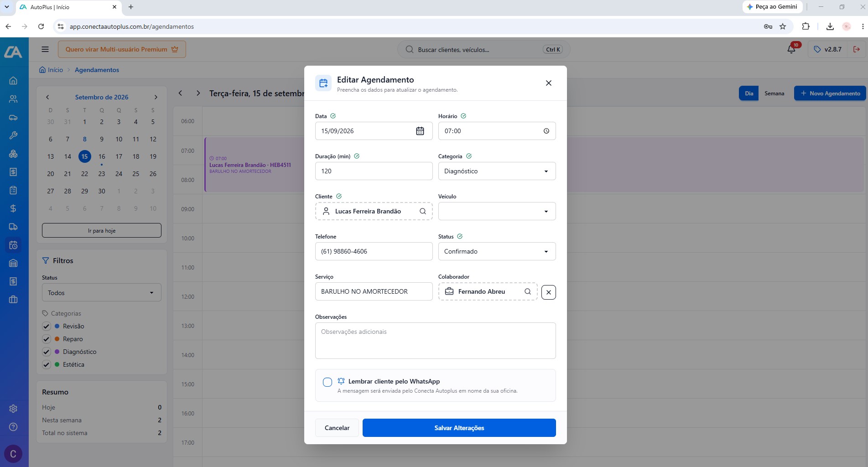Uncheck the Reparo category filter
Image resolution: width=868 pixels, height=467 pixels.
coord(46,339)
